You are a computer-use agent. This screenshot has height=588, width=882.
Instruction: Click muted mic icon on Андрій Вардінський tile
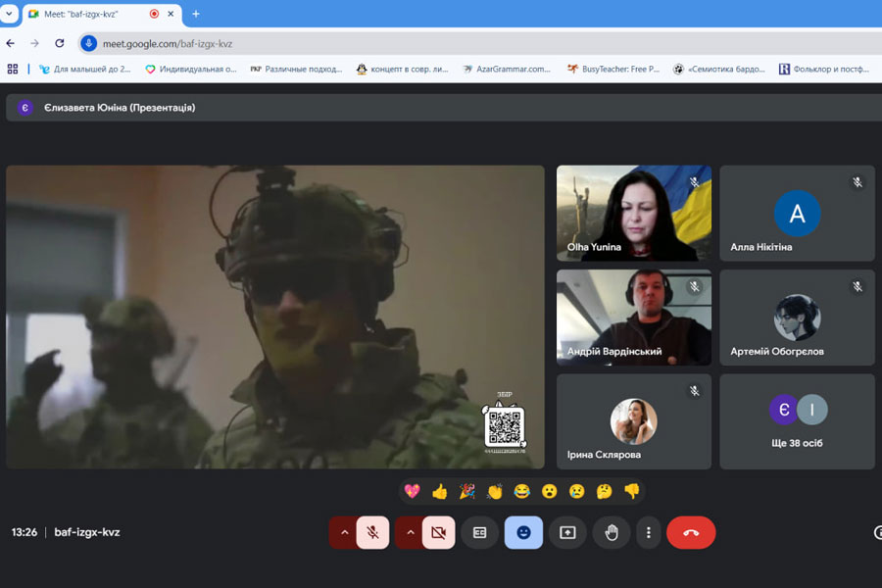coord(695,287)
